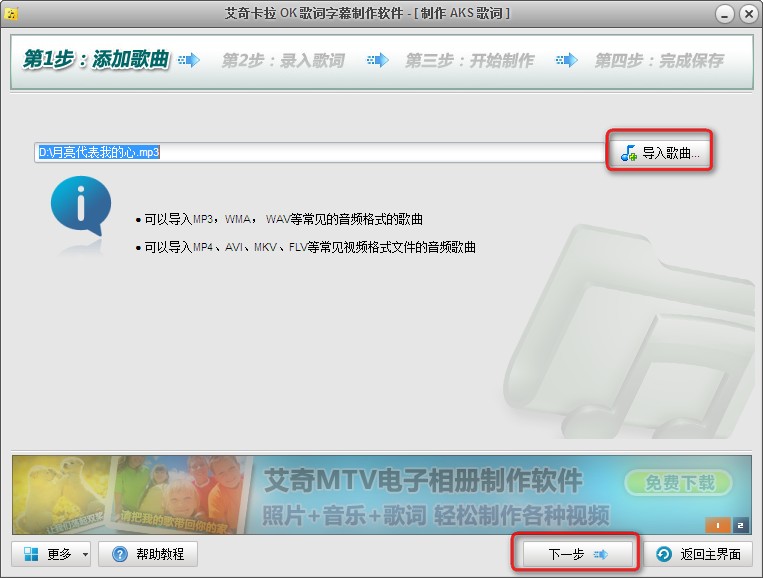Open the 帮助教程 help tutorial
The width and height of the screenshot is (763, 578).
click(x=148, y=554)
